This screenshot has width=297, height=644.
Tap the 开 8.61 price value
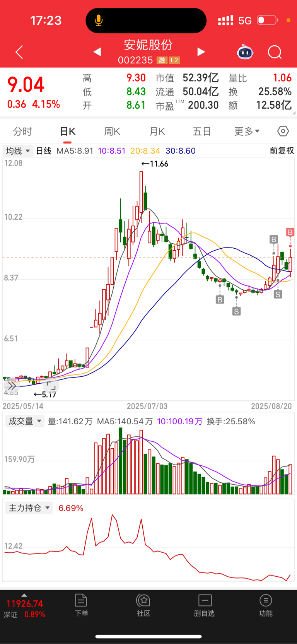(x=136, y=105)
